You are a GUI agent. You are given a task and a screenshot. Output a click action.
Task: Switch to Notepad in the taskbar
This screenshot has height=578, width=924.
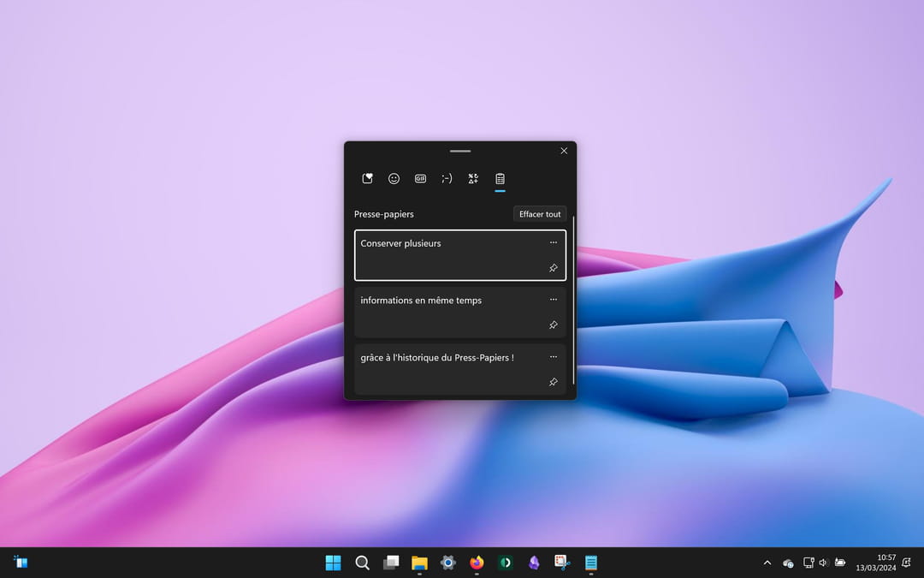(x=591, y=563)
